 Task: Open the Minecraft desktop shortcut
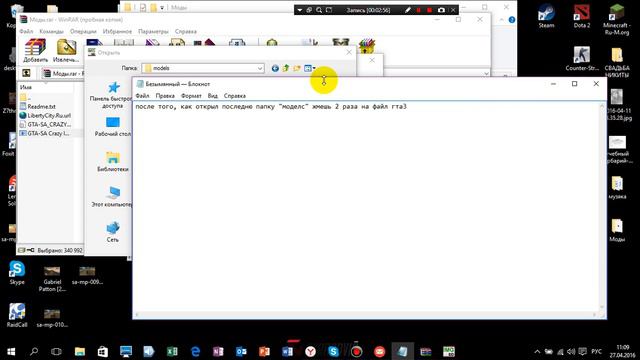tap(617, 20)
